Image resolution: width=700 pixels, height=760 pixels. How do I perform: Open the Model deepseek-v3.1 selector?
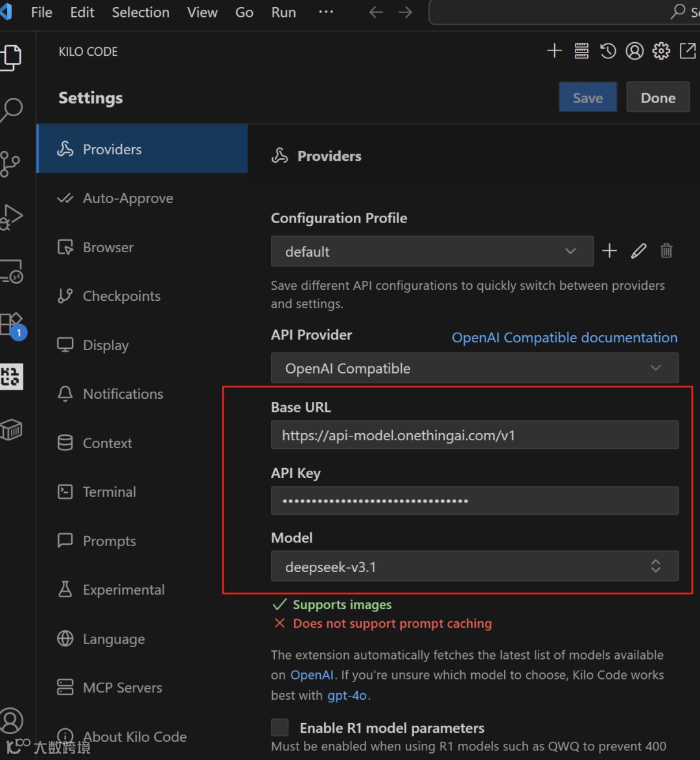tap(474, 567)
